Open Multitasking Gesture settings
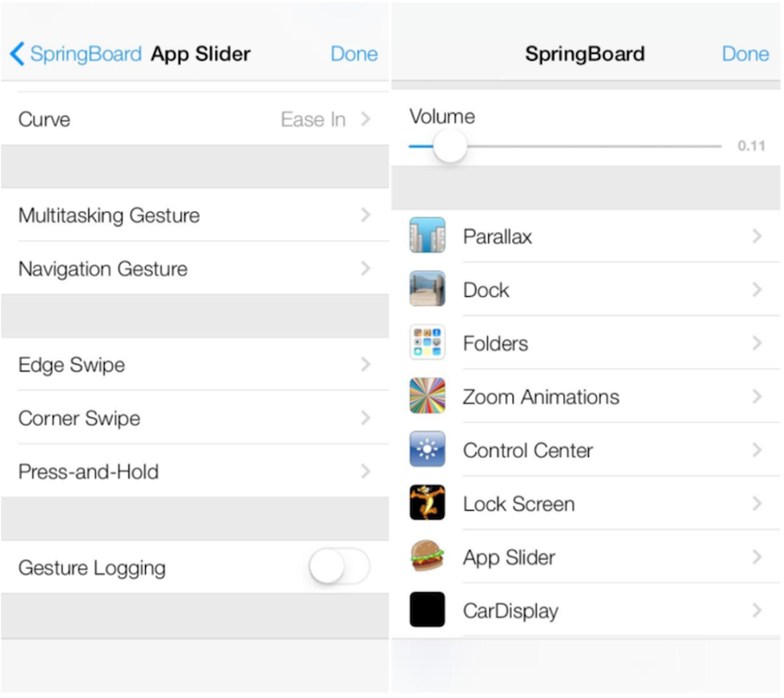784x698 pixels. [196, 215]
